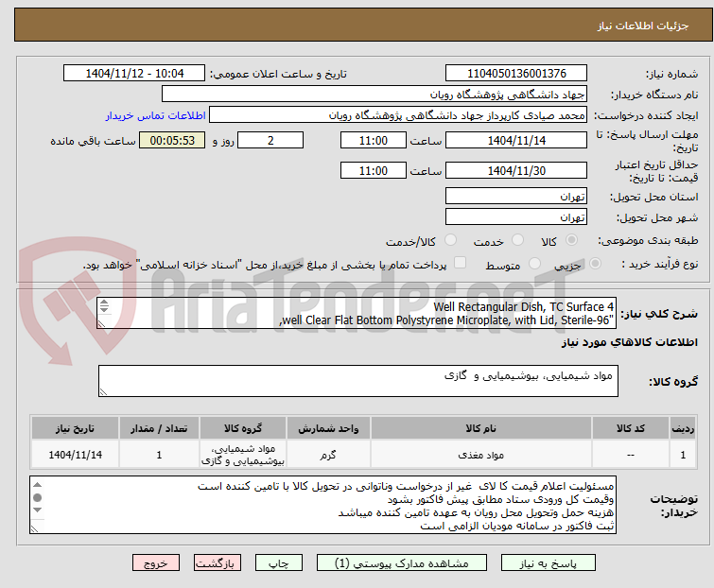The image size is (714, 588).
Task: Click the شرح کلی نیاز description text area
Action: point(357,313)
